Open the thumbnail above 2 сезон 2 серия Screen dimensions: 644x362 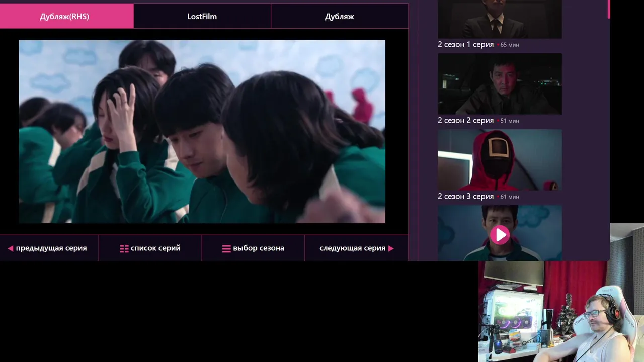(500, 84)
